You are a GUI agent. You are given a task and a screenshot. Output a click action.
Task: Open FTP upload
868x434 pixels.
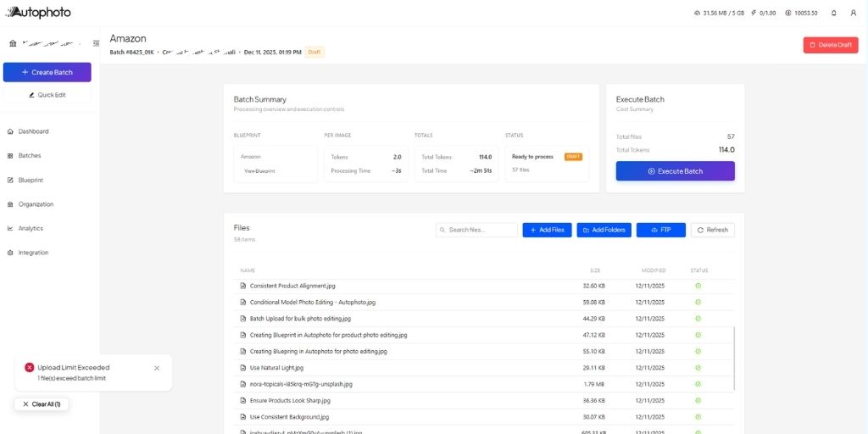[x=661, y=230]
